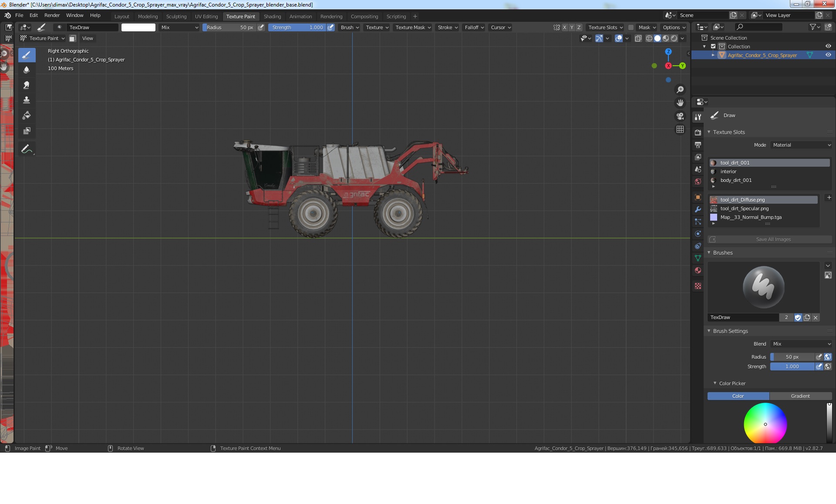Viewport: 836px width, 504px height.
Task: Select the Clone stamp tool
Action: pyautogui.click(x=27, y=100)
